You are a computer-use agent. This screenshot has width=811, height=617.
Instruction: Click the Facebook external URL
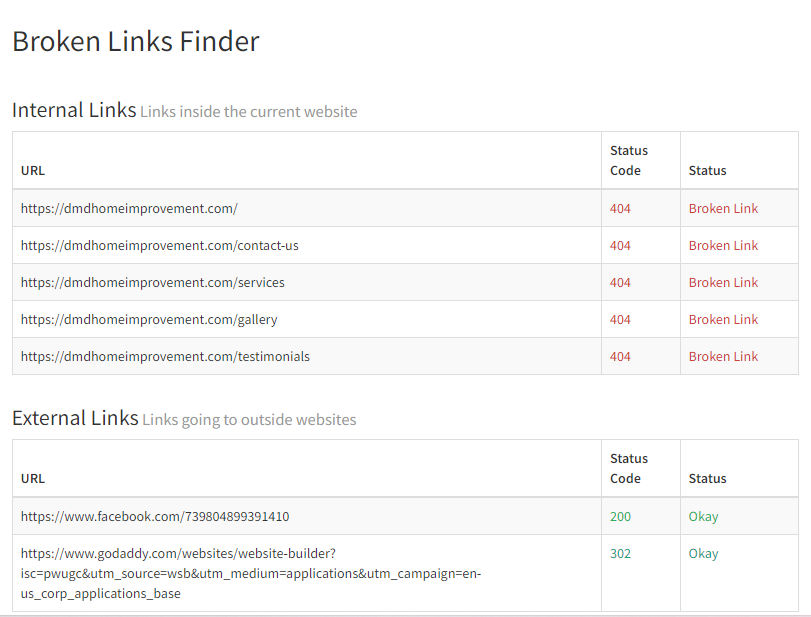[155, 517]
